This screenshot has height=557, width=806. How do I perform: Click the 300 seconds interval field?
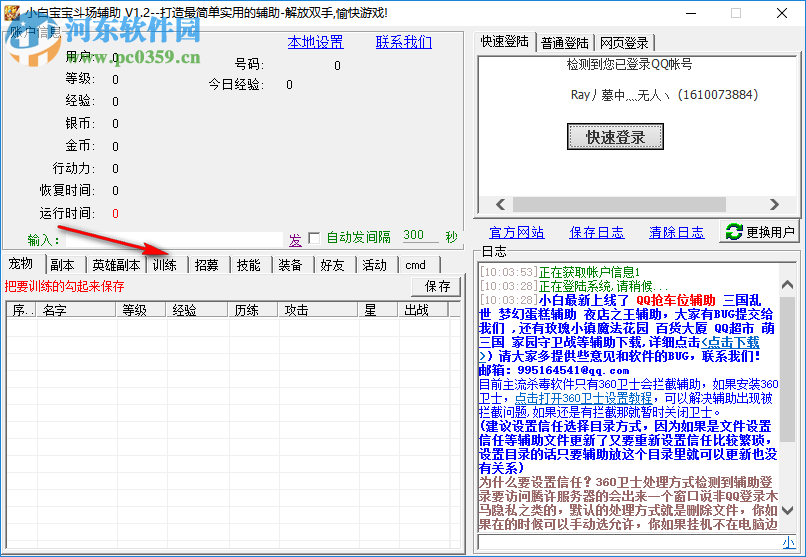pyautogui.click(x=420, y=235)
